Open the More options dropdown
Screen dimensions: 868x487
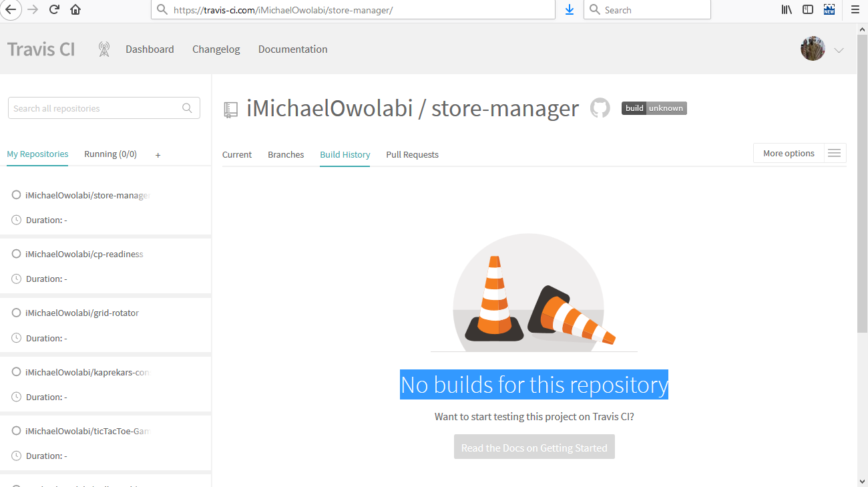coord(789,152)
